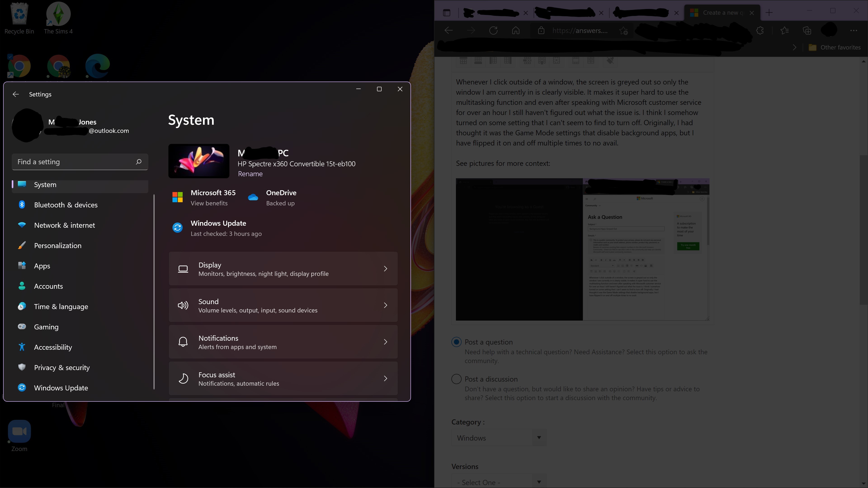The height and width of the screenshot is (488, 868).
Task: Open the browser extensions puzzle icon
Action: pyautogui.click(x=760, y=31)
